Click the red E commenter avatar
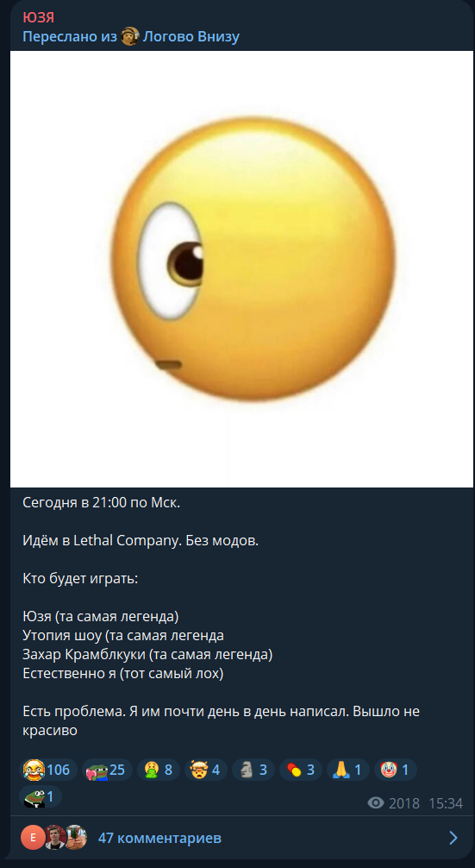The height and width of the screenshot is (868, 475). click(x=33, y=838)
